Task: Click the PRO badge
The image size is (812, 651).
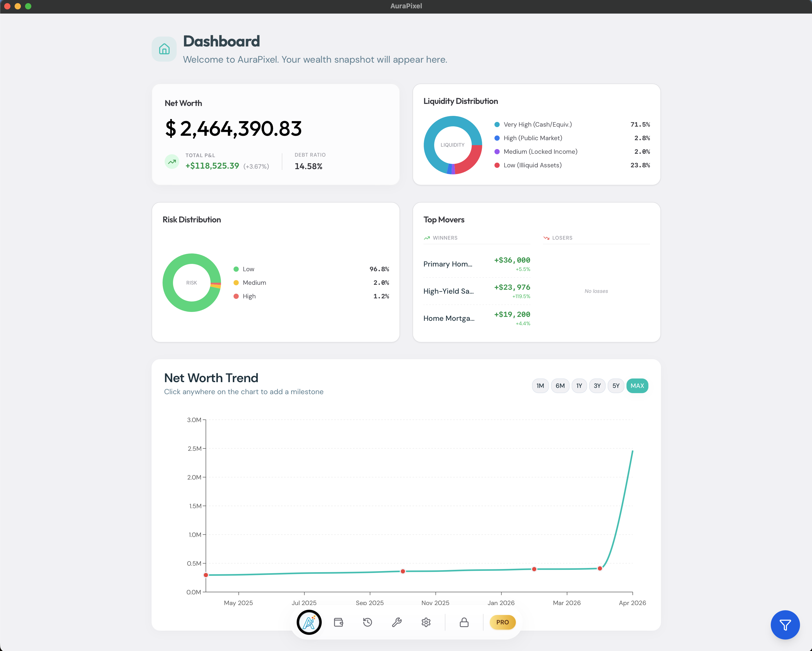Action: 503,622
